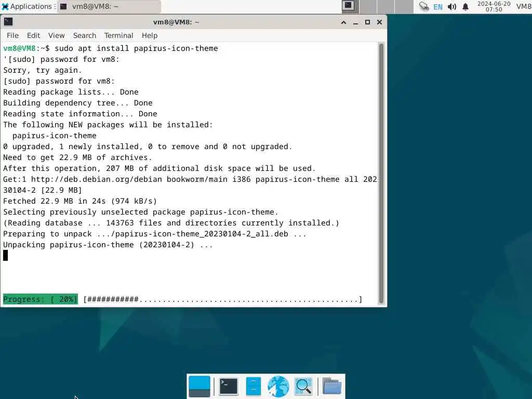The width and height of the screenshot is (532, 399).
Task: Click the 2024-06-20 07:50 clock
Action: click(x=494, y=6)
